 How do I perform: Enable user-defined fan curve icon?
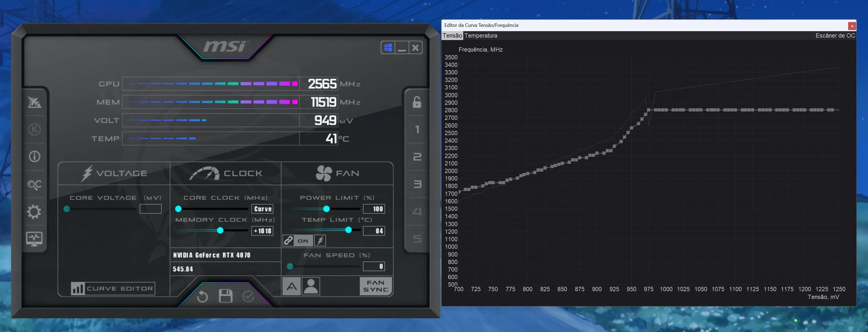point(311,287)
